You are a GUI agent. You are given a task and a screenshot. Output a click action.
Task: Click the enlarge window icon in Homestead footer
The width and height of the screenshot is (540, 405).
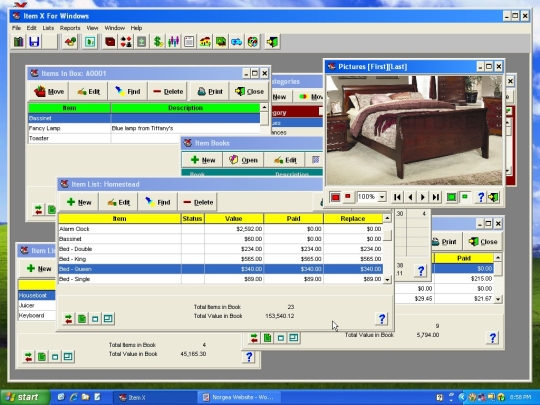pos(108,319)
